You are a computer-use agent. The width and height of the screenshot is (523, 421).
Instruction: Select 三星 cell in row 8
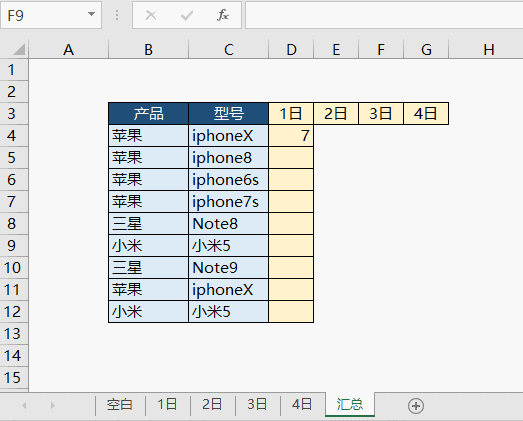148,224
